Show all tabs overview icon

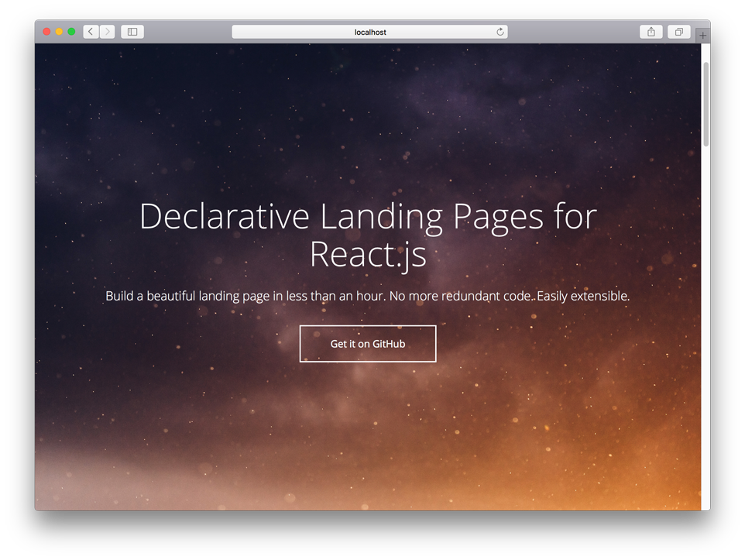tap(679, 32)
